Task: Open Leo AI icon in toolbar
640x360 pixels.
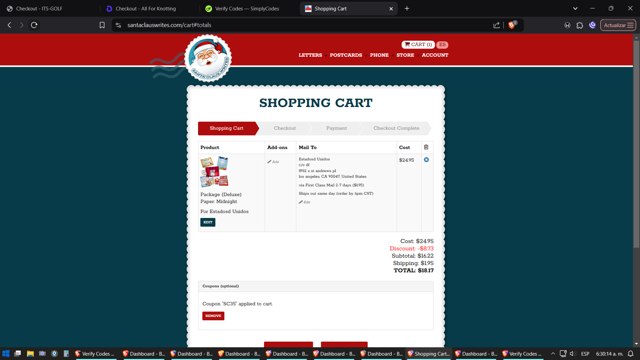Action: (592, 25)
